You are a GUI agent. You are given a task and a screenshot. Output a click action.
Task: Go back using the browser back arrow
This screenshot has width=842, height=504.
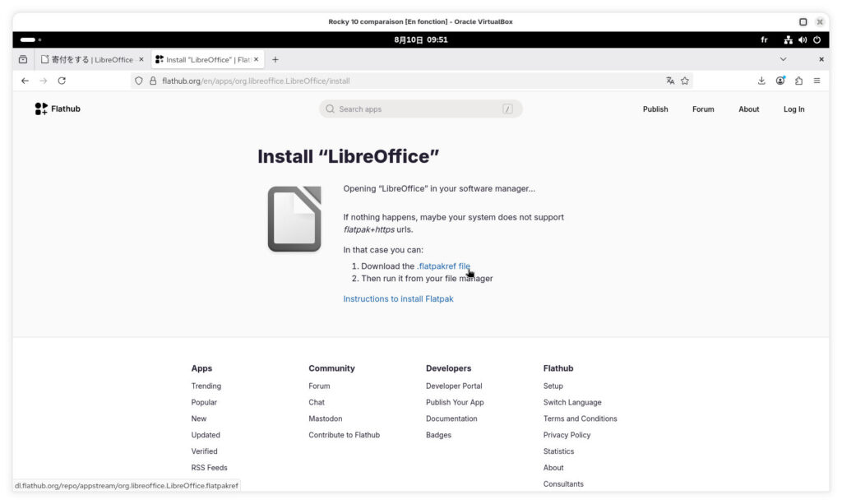click(x=25, y=81)
